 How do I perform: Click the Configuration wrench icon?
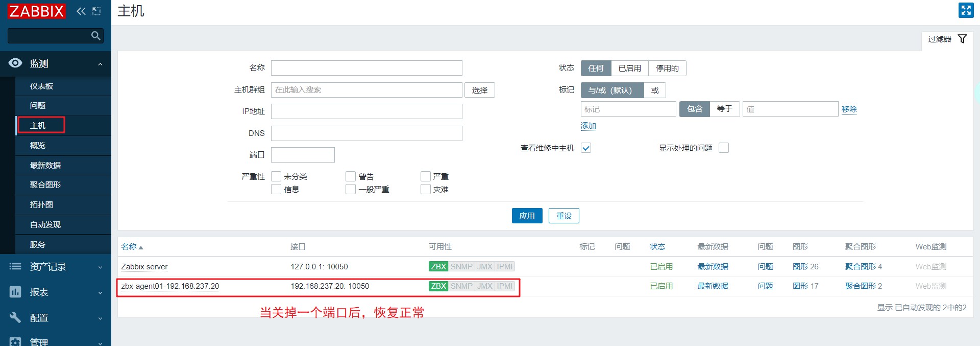[15, 317]
